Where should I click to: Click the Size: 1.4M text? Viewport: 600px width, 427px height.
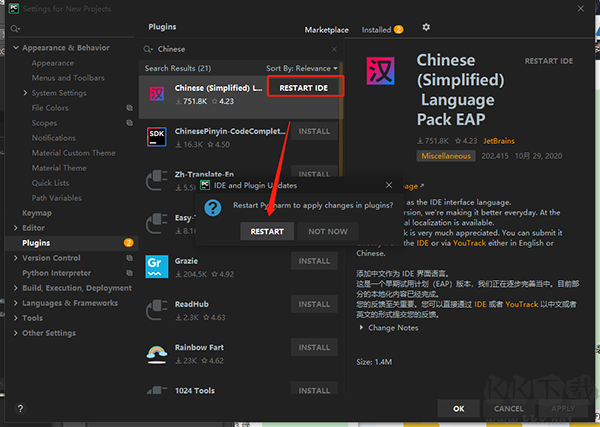click(374, 362)
